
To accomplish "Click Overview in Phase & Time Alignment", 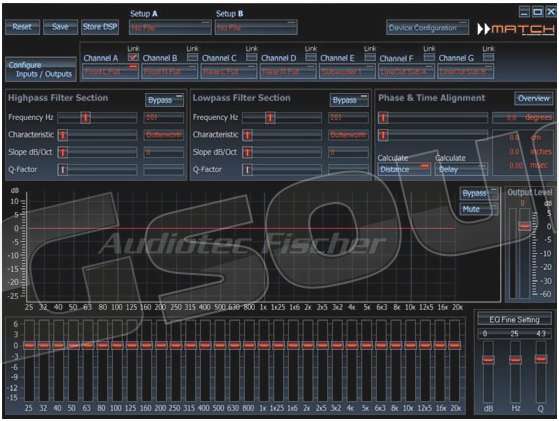I will click(533, 98).
